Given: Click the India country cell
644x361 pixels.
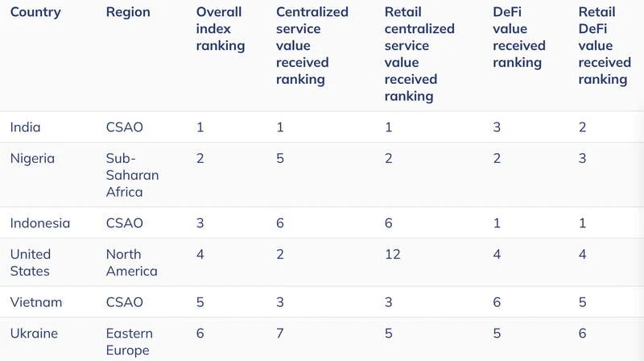Looking at the screenshot, I should [26, 127].
